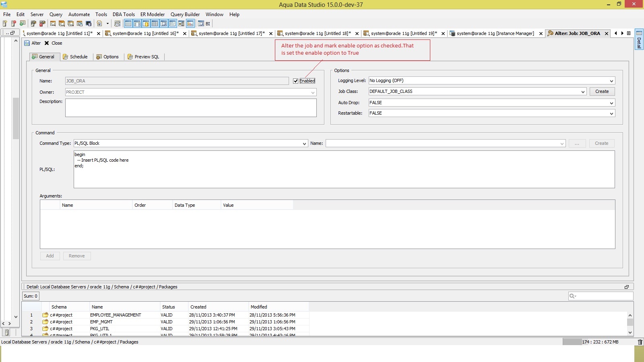Open the DBA Tools menu
Viewport: 644px width, 362px height.
click(124, 14)
